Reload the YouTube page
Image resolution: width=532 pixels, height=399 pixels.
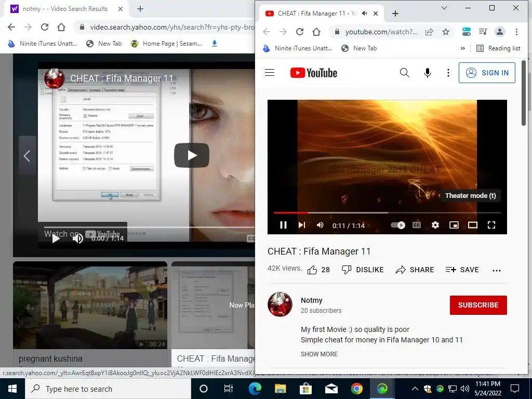300,32
